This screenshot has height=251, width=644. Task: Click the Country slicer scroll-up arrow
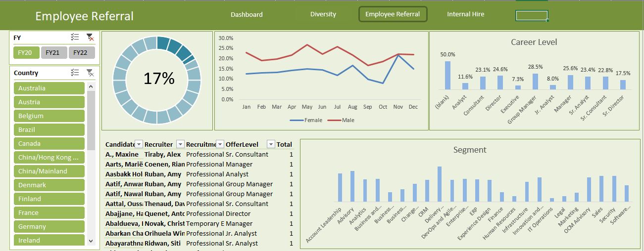tap(91, 86)
